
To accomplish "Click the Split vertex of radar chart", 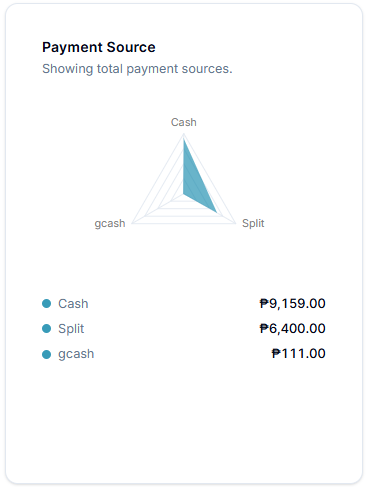I will [x=235, y=223].
